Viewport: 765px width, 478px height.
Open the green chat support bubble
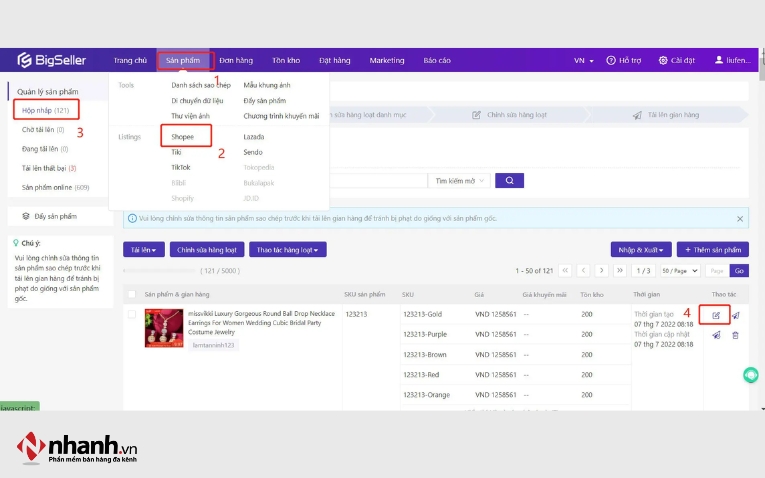pyautogui.click(x=750, y=375)
